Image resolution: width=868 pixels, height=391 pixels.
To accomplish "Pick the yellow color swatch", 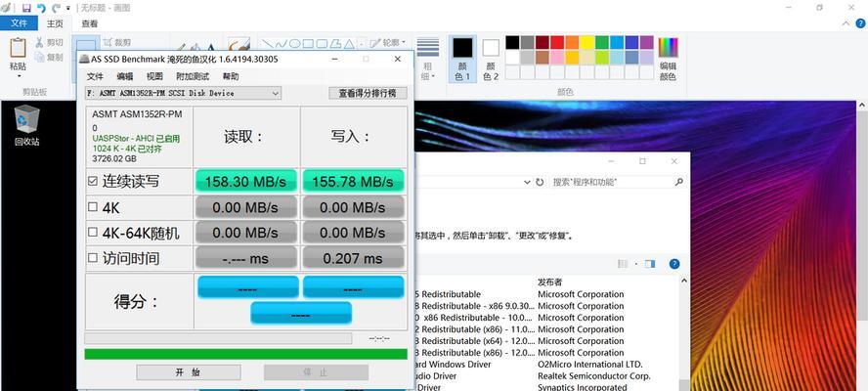I will (586, 42).
